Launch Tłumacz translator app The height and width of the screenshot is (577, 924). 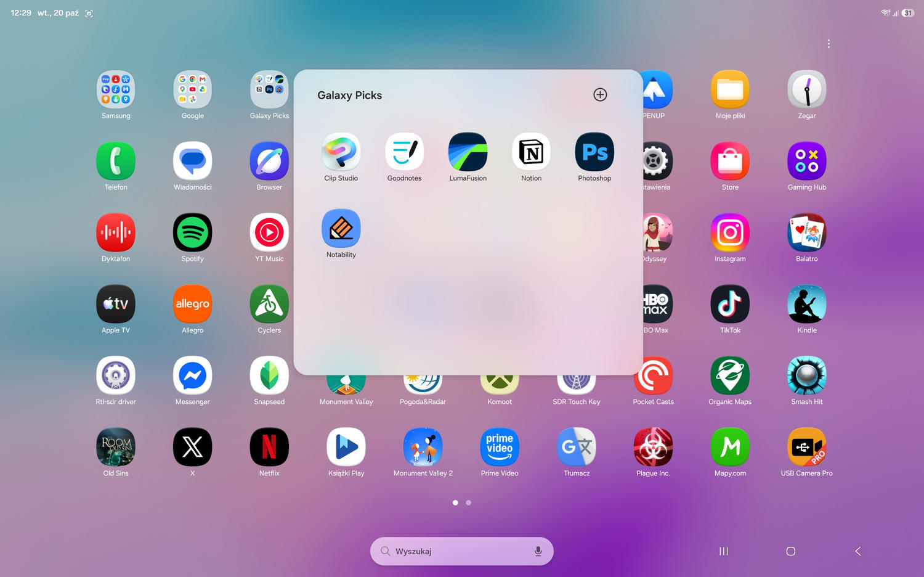577,447
